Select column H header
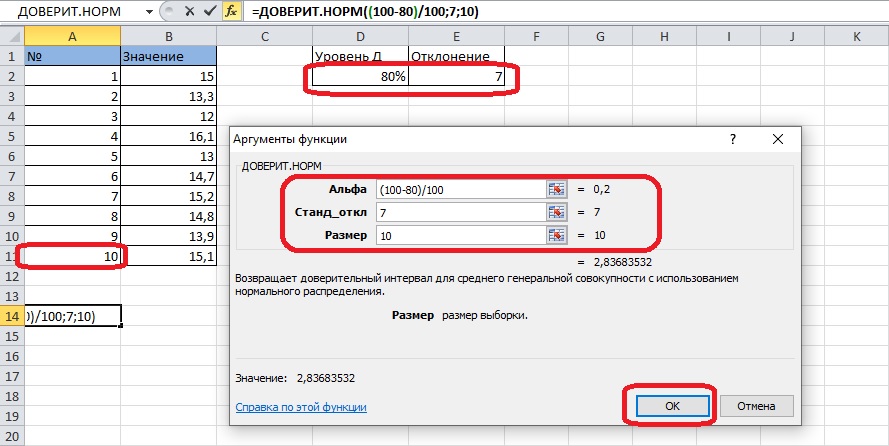The width and height of the screenshot is (889, 446). pos(664,36)
